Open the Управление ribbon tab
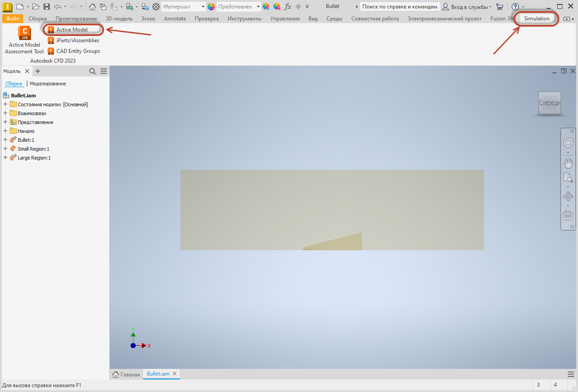The image size is (578, 392). (285, 19)
